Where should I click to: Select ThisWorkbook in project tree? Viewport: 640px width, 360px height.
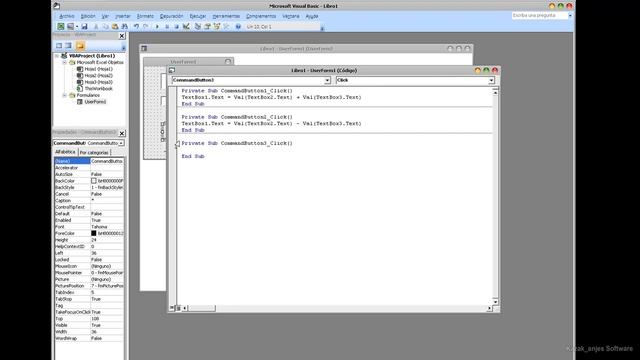(x=98, y=89)
